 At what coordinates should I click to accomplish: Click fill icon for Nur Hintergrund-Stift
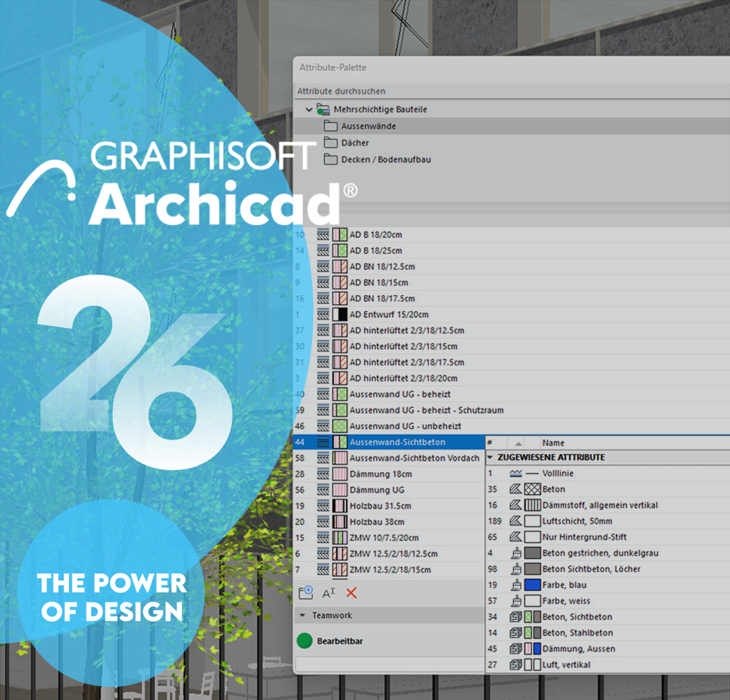click(515, 537)
